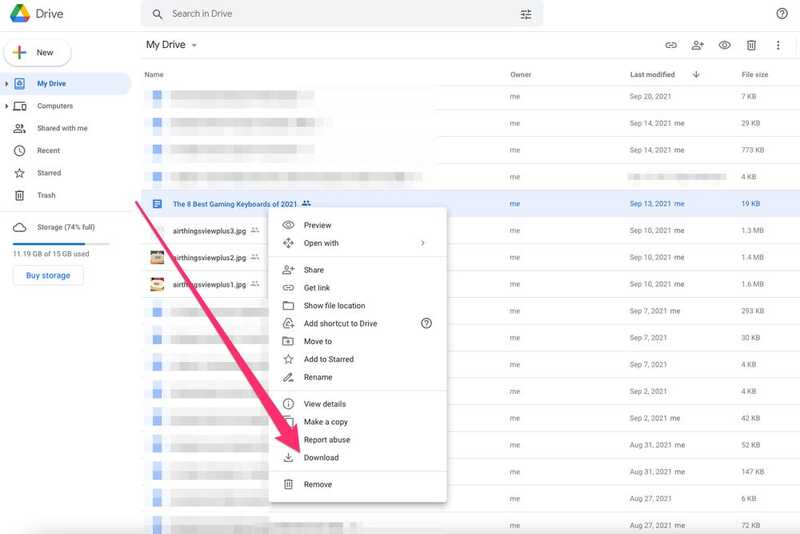Click the 1.3 MB file size cell
Image resolution: width=800 pixels, height=534 pixels.
753,231
